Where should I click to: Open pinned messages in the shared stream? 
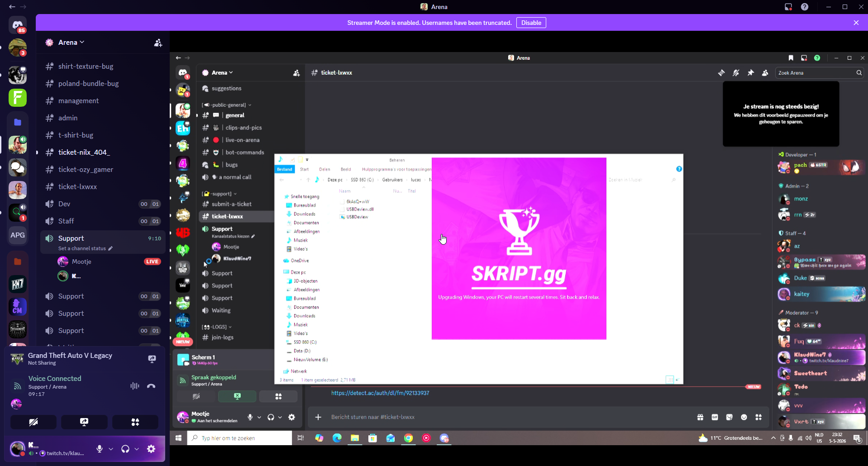(751, 73)
